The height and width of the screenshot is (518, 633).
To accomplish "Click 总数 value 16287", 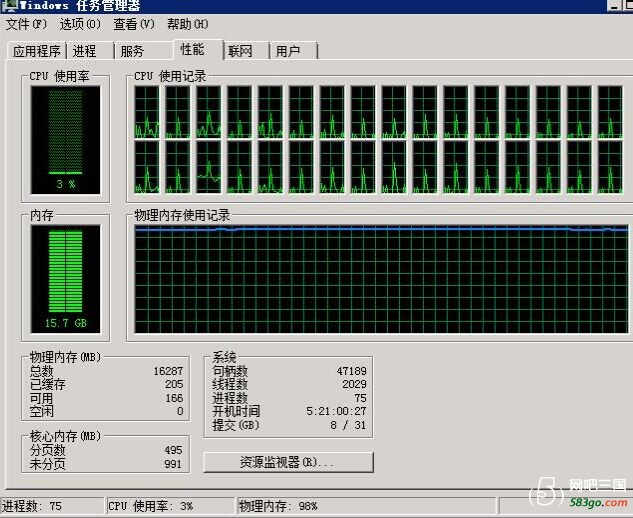I will click(x=168, y=371).
